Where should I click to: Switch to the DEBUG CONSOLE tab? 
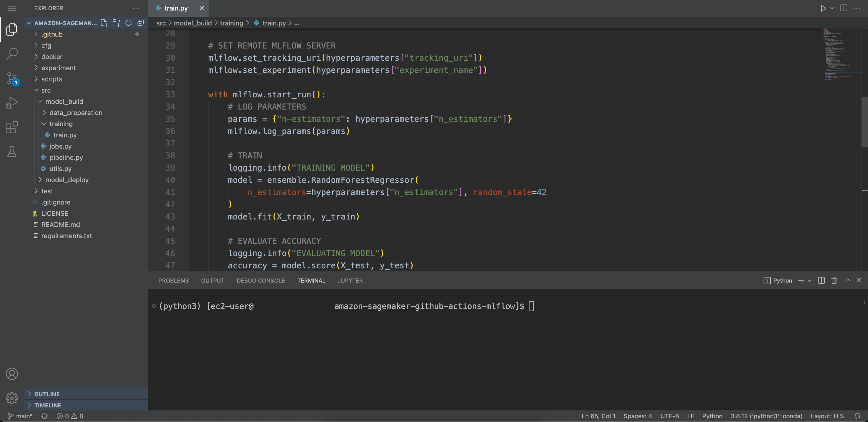pyautogui.click(x=261, y=281)
